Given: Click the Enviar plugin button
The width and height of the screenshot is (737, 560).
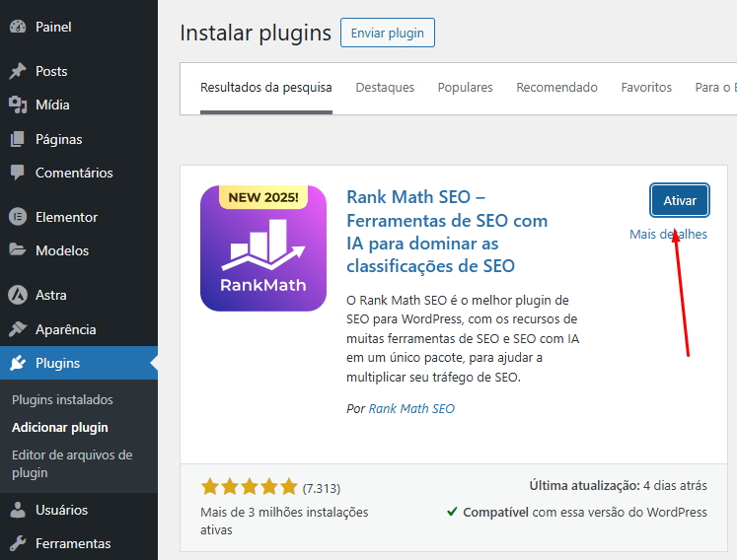Looking at the screenshot, I should click(387, 33).
